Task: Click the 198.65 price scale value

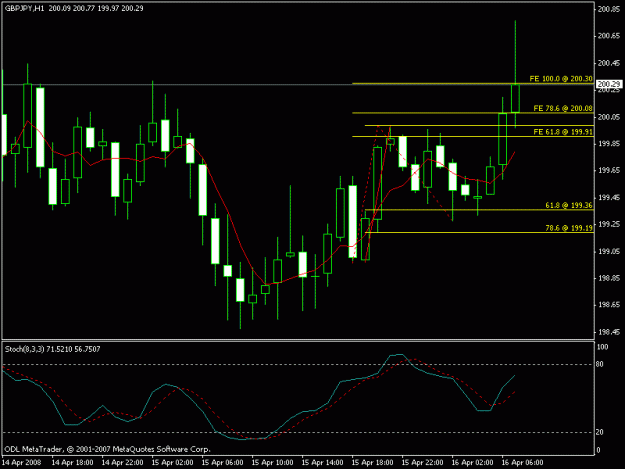Action: click(609, 305)
